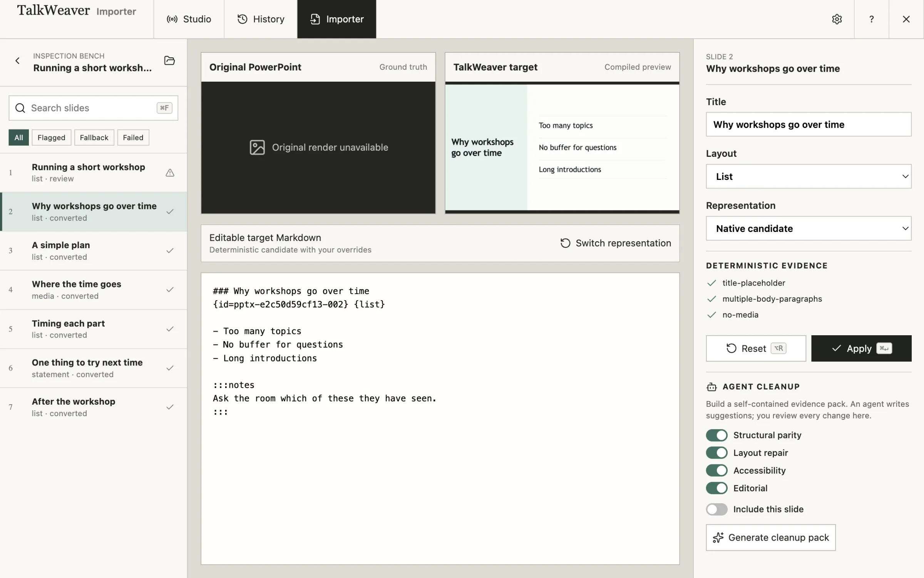Image resolution: width=924 pixels, height=578 pixels.
Task: Click the title-placeholder evidence checkmark
Action: coord(711,283)
